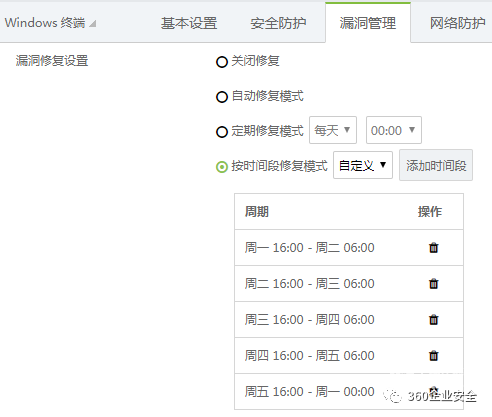Viewport: 492px width, 417px height.
Task: Open the 自定义 period dropdown
Action: [363, 165]
